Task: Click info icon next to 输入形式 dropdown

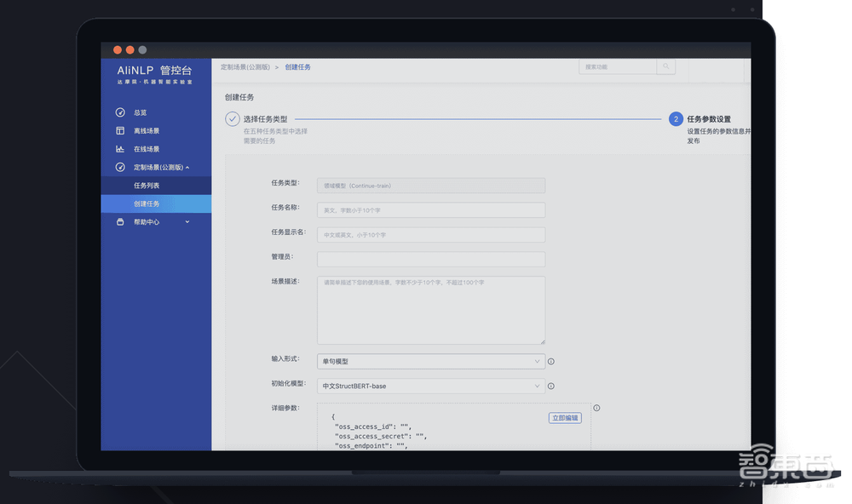Action: click(x=551, y=362)
